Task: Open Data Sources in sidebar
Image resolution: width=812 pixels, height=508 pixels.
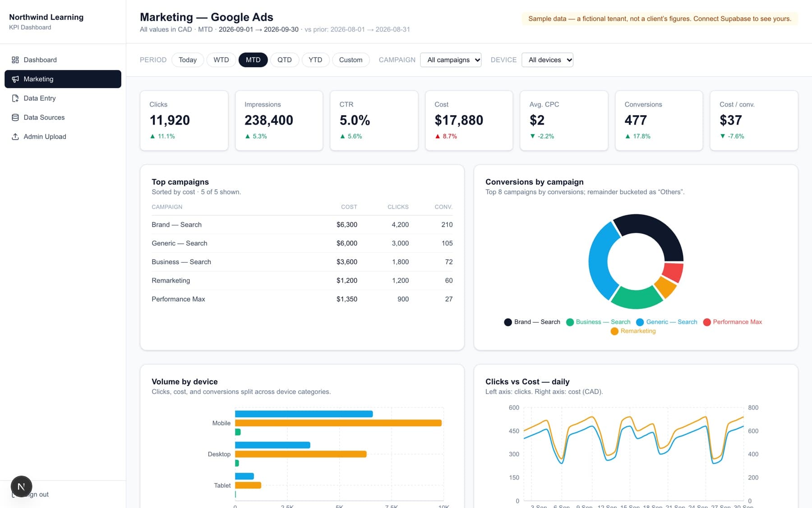Action: 63,117
